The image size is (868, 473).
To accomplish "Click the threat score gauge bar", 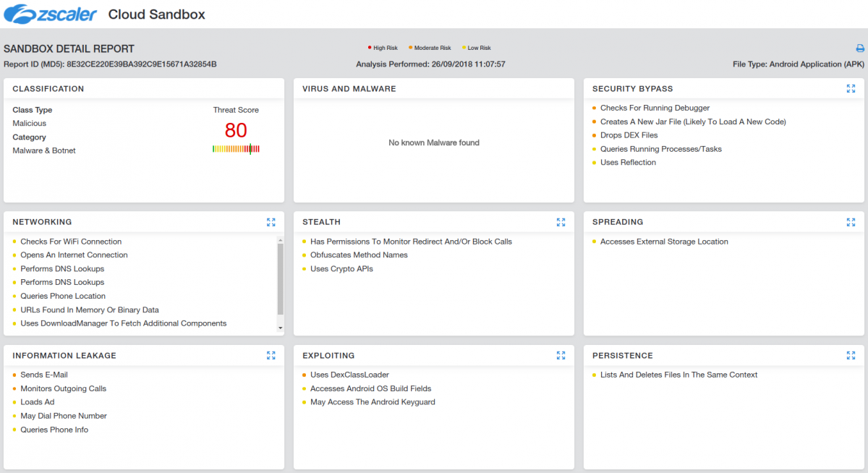I will click(x=236, y=149).
